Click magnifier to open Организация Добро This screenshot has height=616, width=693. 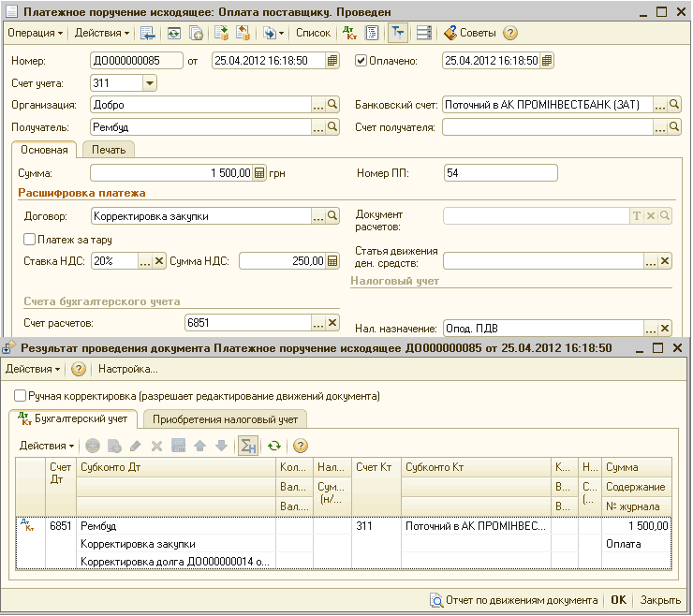pyautogui.click(x=332, y=105)
